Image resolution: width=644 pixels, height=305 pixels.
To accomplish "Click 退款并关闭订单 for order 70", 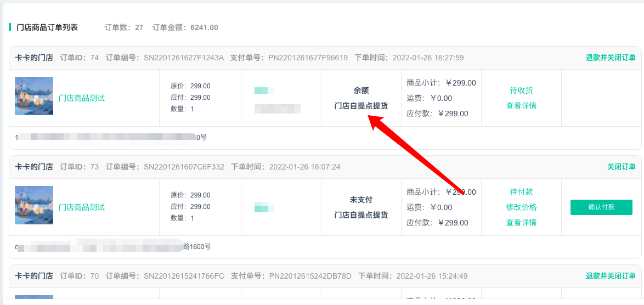I will coord(611,276).
